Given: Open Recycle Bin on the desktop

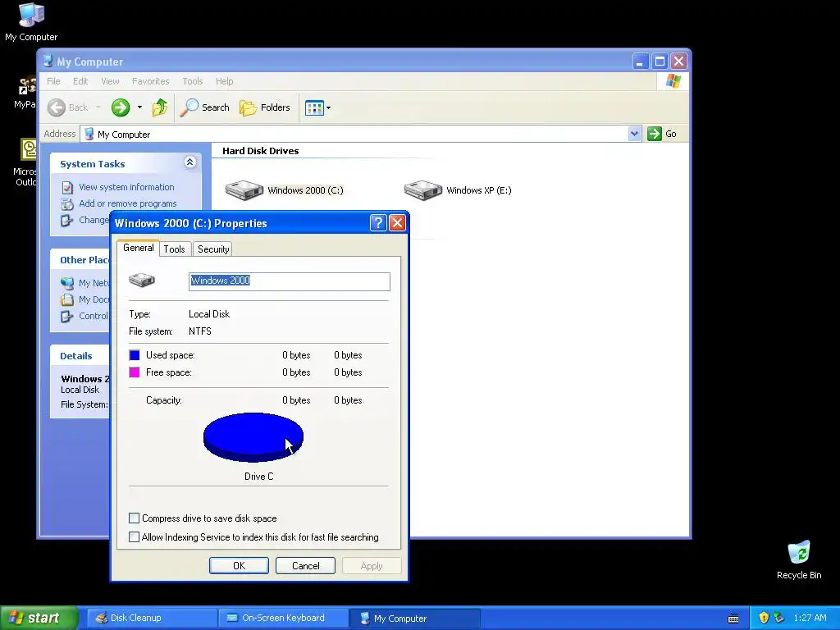Looking at the screenshot, I should (799, 560).
